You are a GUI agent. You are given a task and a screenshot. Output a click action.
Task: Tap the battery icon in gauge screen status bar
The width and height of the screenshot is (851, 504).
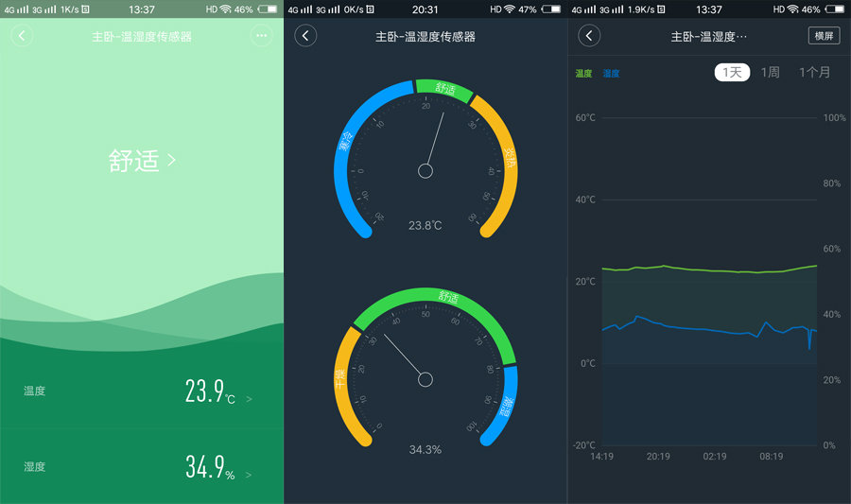coord(551,9)
